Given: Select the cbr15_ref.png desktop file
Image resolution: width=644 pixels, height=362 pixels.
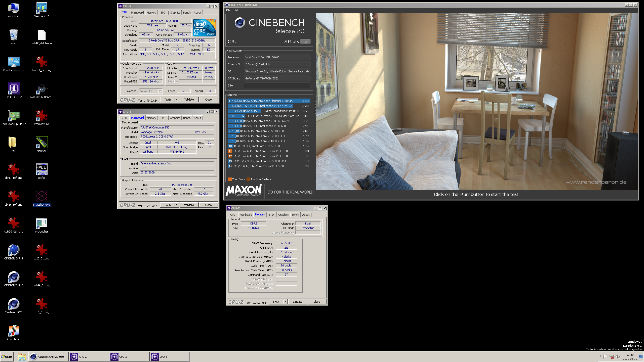Looking at the screenshot, I should 14,198.
